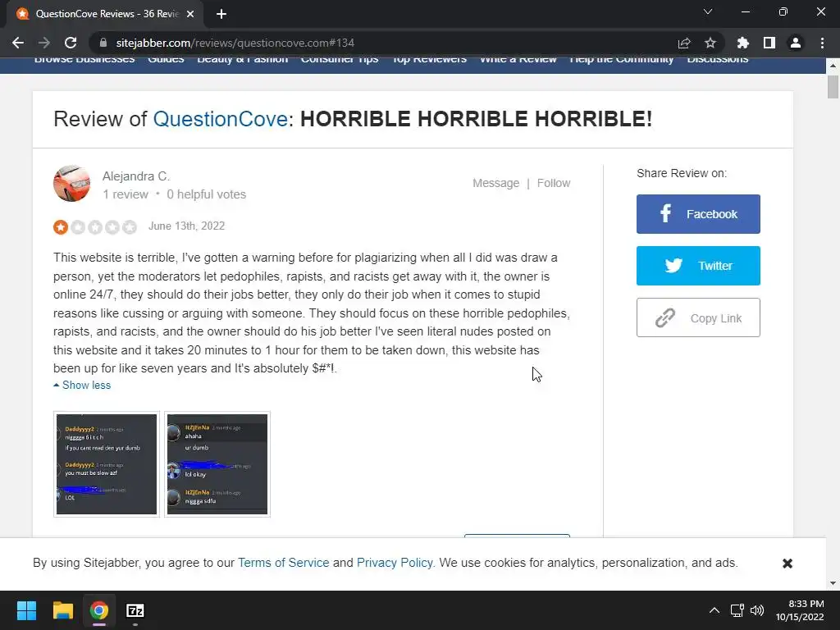The width and height of the screenshot is (840, 630).
Task: Click the chain link icon
Action: pos(664,317)
